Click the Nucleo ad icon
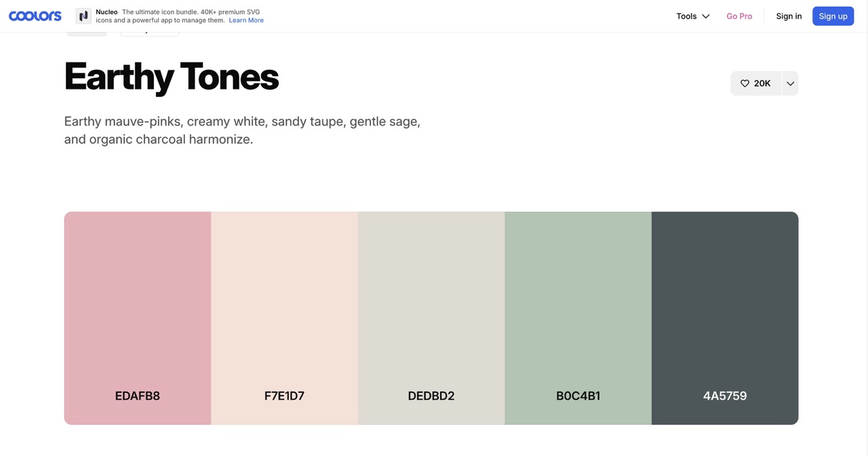Viewport: 868px width, 456px height. tap(83, 16)
